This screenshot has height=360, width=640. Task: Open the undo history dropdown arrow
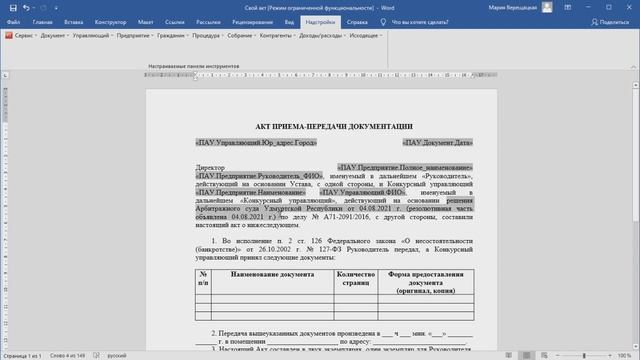point(33,8)
